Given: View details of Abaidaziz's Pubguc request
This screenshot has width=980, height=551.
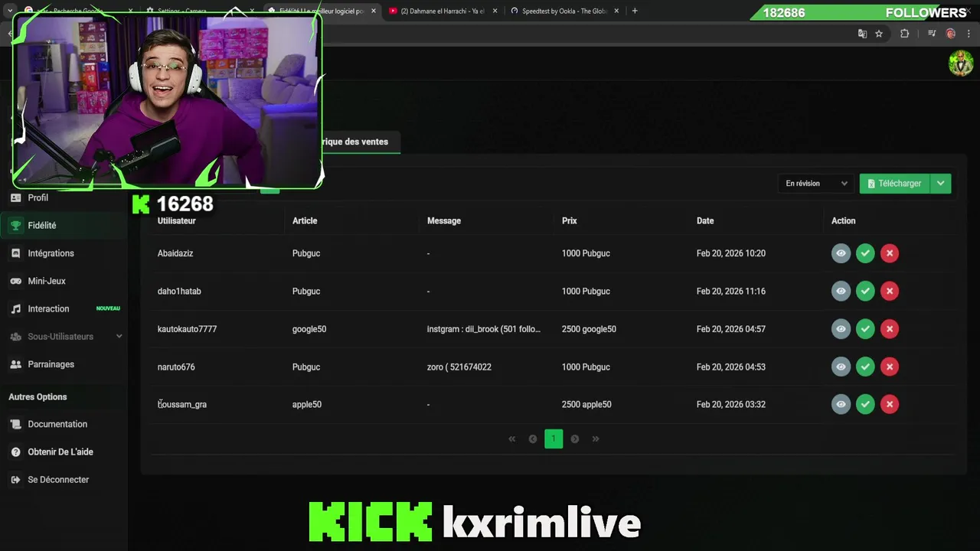Looking at the screenshot, I should tap(841, 253).
